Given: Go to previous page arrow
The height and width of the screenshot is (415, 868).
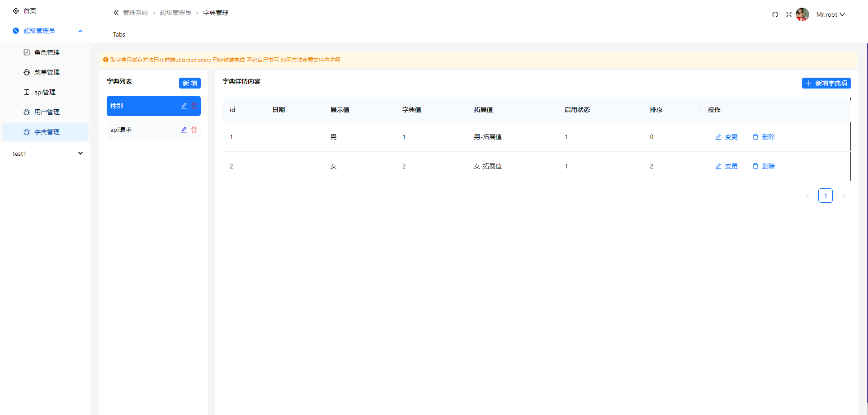Looking at the screenshot, I should [807, 196].
